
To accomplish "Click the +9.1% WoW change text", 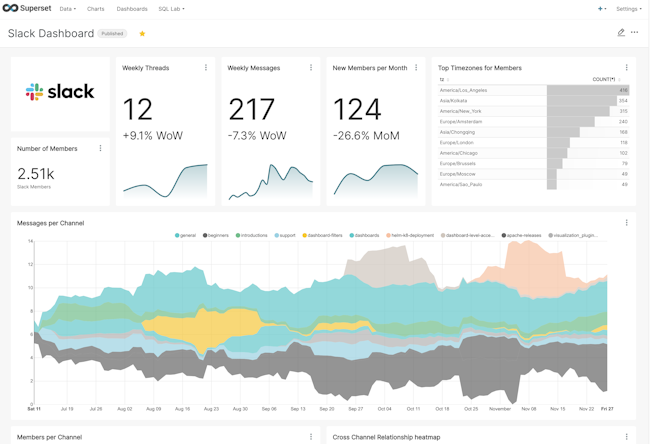I will 153,136.
